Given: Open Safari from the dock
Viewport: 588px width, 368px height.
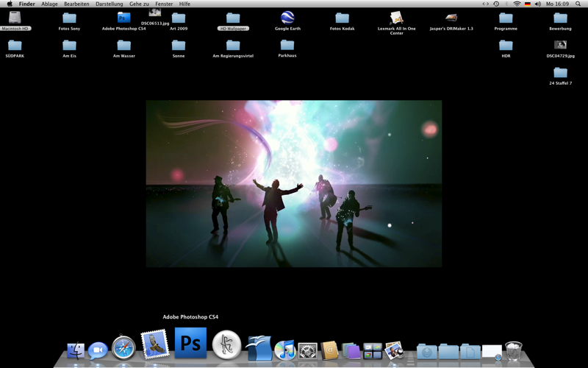Looking at the screenshot, I should coord(123,347).
